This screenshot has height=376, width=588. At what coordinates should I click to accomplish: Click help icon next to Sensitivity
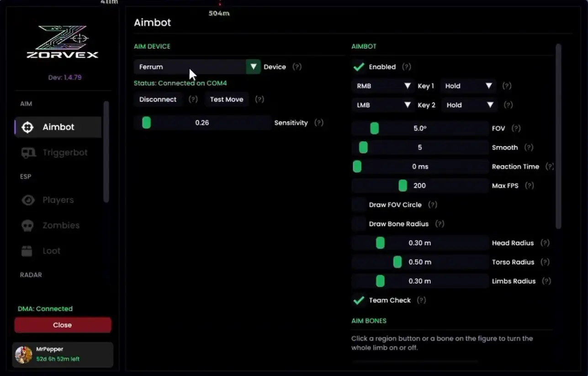pyautogui.click(x=319, y=123)
